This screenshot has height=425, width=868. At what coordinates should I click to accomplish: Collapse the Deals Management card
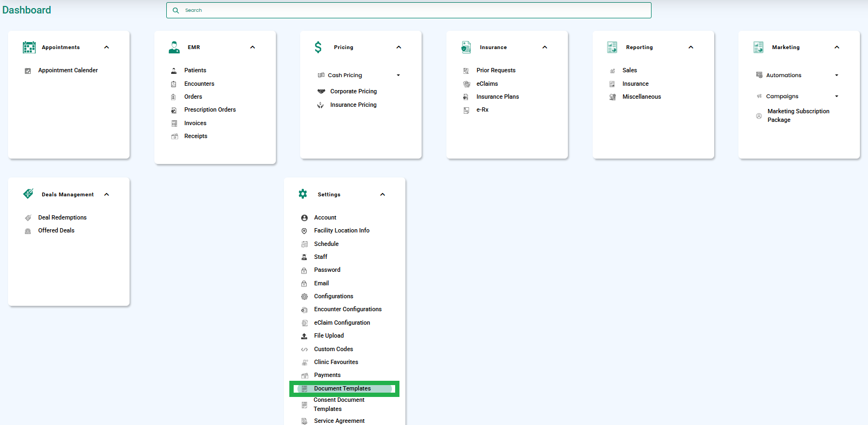[x=106, y=195]
